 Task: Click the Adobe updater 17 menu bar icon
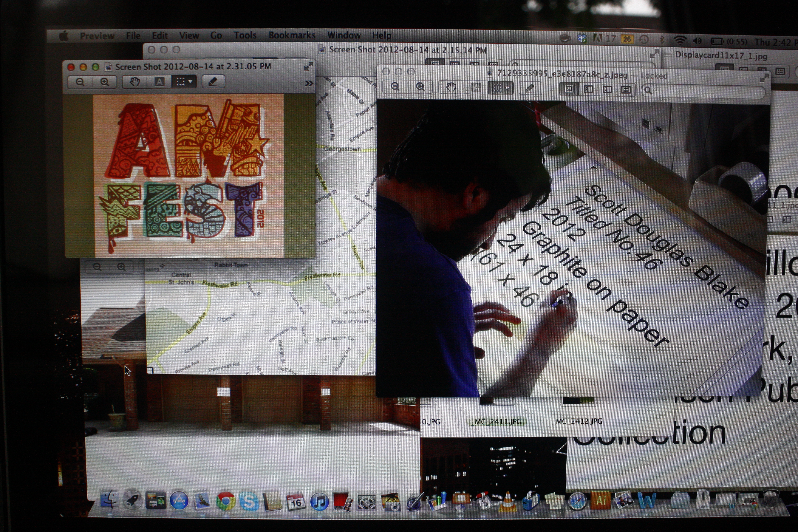tap(604, 39)
